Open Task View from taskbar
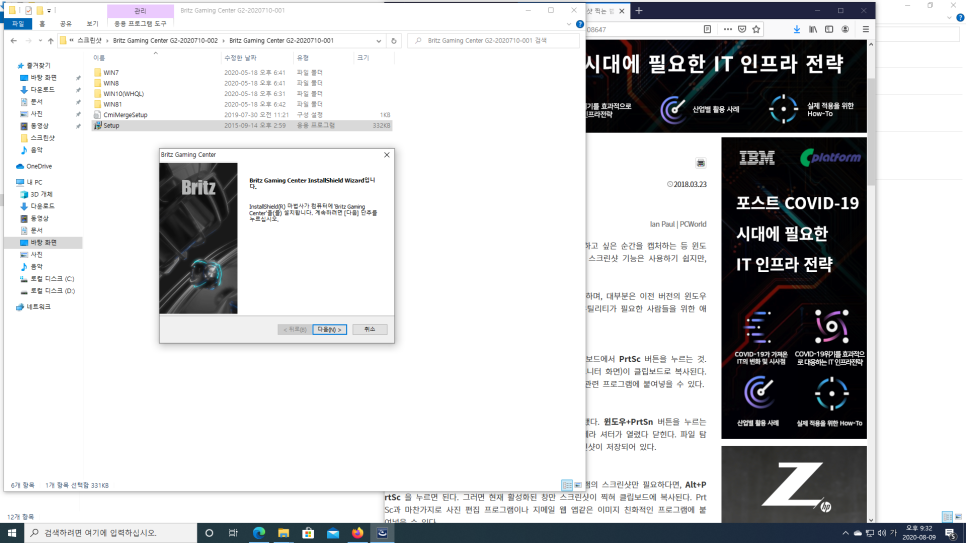The height and width of the screenshot is (543, 966). 233,533
